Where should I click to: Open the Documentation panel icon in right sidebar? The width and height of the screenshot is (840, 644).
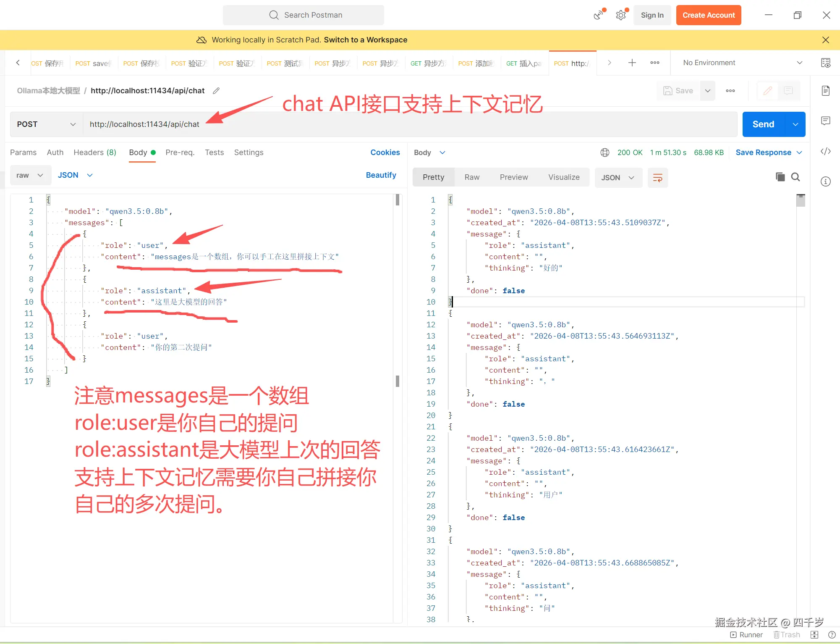[x=826, y=90]
